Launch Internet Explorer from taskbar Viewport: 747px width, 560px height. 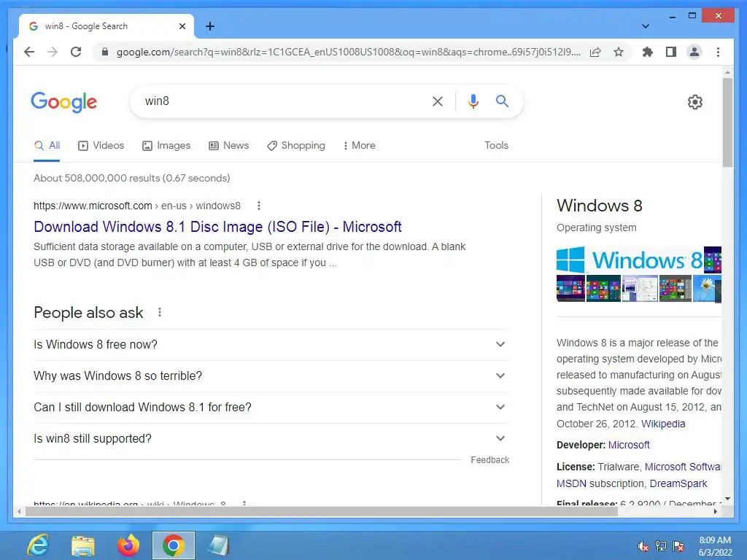(x=38, y=545)
